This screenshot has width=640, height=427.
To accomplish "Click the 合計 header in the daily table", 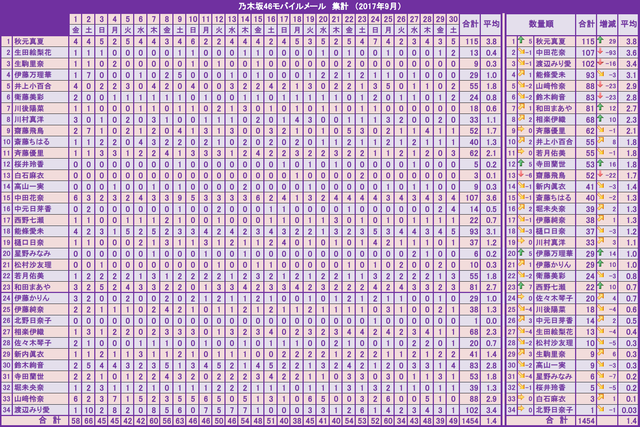I will [x=470, y=24].
